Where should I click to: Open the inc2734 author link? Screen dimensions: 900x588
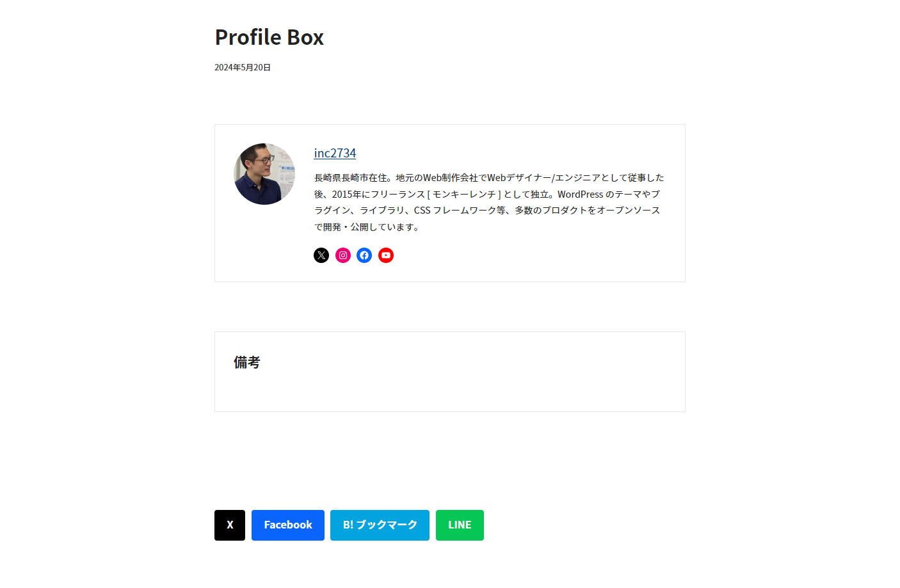pyautogui.click(x=335, y=153)
